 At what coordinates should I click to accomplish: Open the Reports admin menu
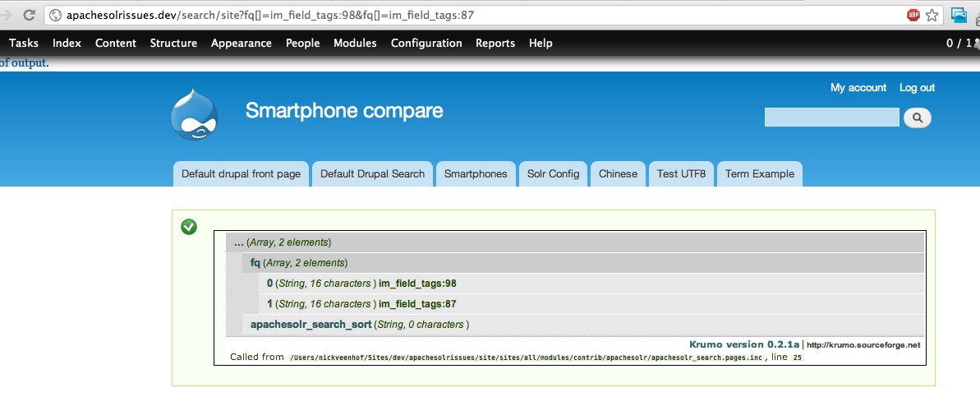[x=495, y=44]
